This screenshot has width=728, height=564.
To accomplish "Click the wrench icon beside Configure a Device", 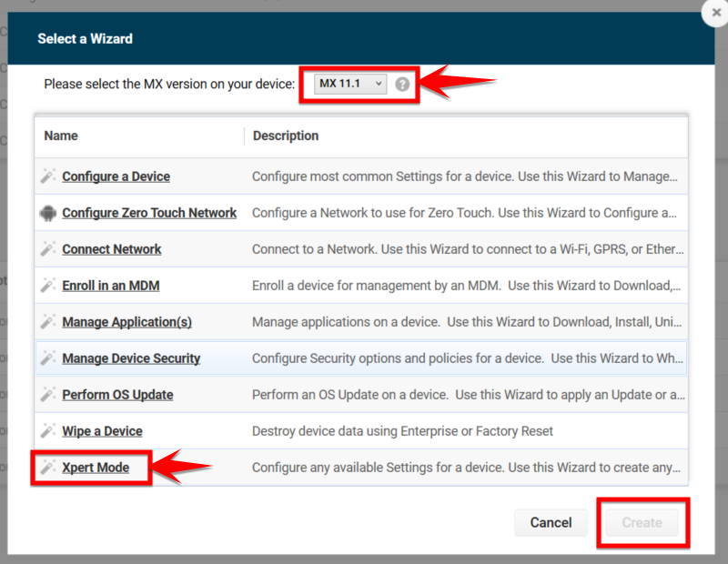I will click(49, 176).
